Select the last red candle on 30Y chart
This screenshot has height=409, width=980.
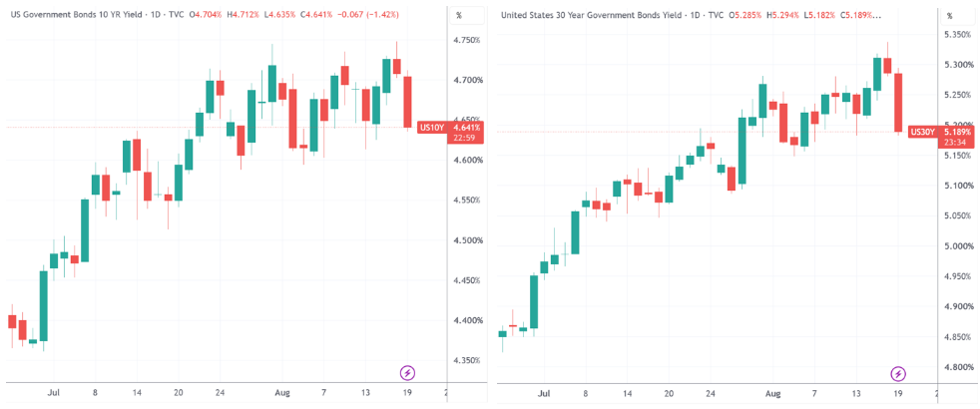tap(898, 103)
